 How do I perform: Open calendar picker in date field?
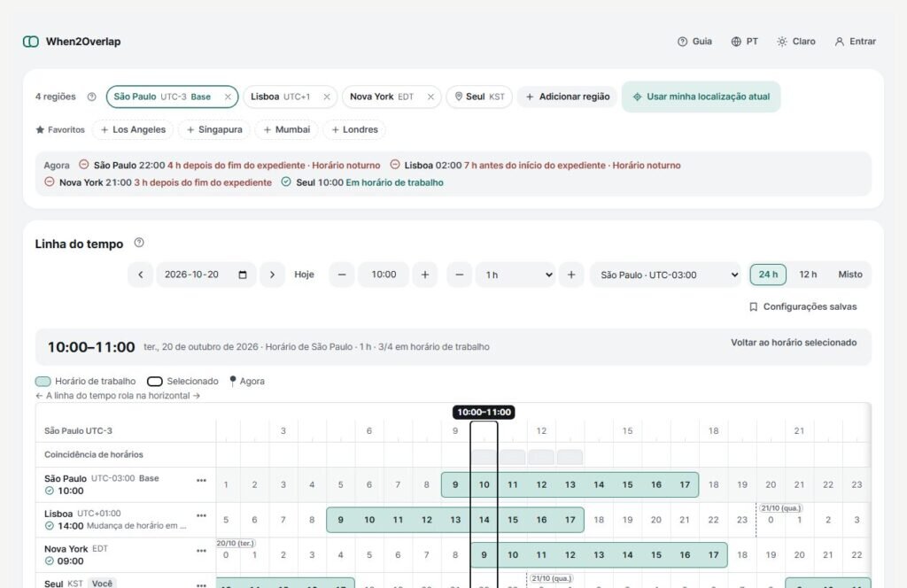243,275
